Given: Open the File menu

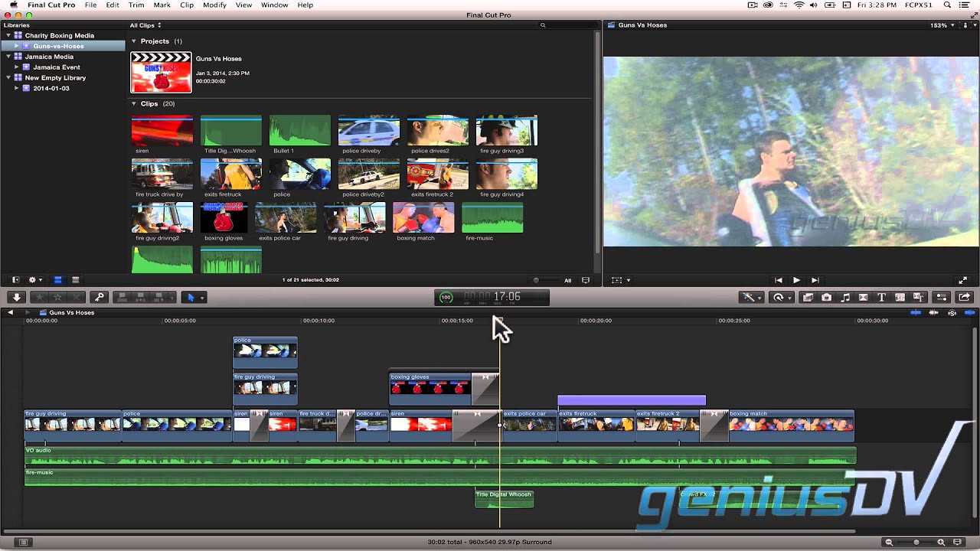Looking at the screenshot, I should point(90,5).
